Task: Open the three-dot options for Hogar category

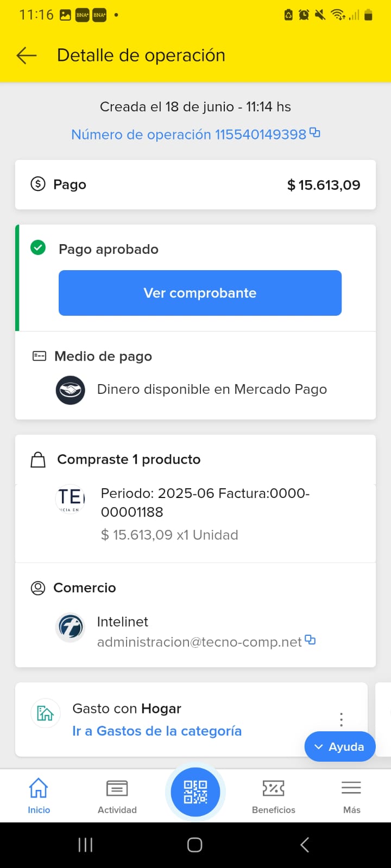Action: [341, 719]
